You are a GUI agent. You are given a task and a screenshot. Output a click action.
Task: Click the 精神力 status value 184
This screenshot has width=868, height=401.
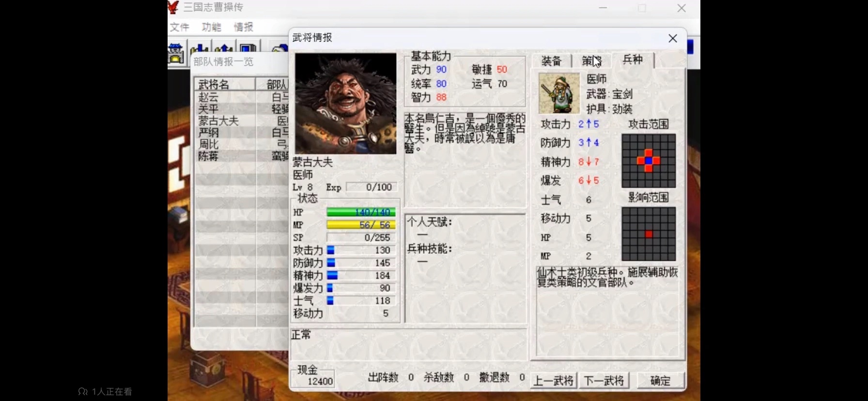(x=382, y=275)
